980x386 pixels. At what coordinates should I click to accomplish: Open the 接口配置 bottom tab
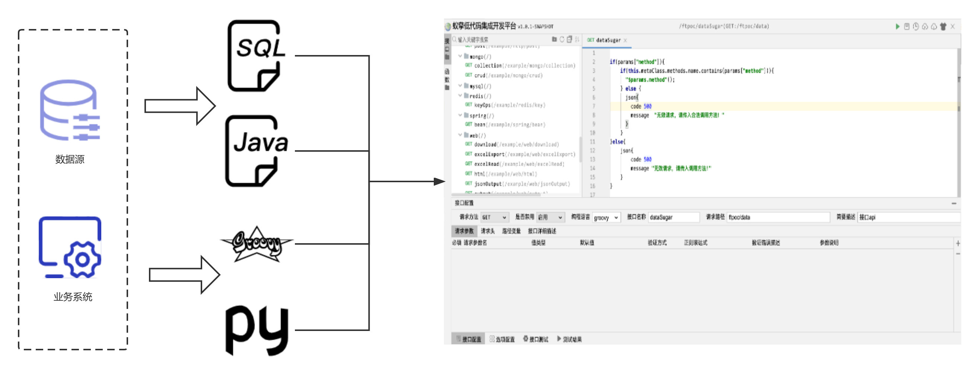[x=469, y=339]
